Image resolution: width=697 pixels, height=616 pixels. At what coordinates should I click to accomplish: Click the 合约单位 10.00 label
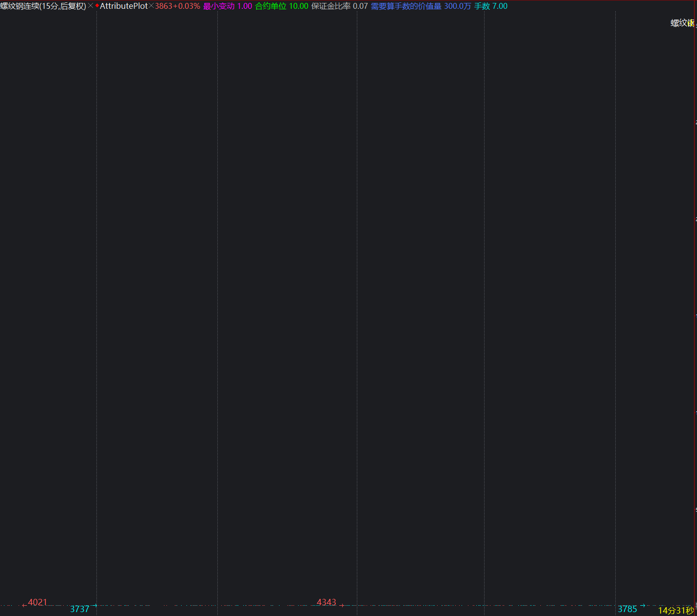point(281,6)
